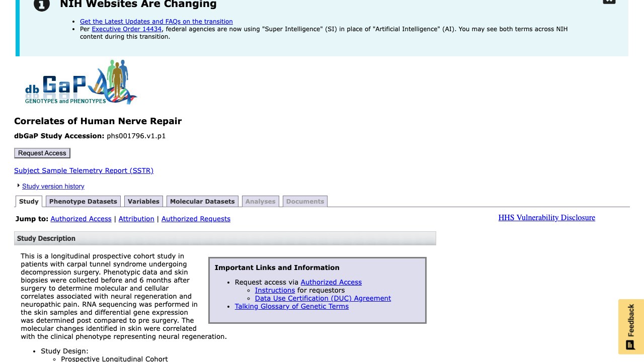Click the disabled Documents tab
Viewport: 644px width, 362px height.
305,202
